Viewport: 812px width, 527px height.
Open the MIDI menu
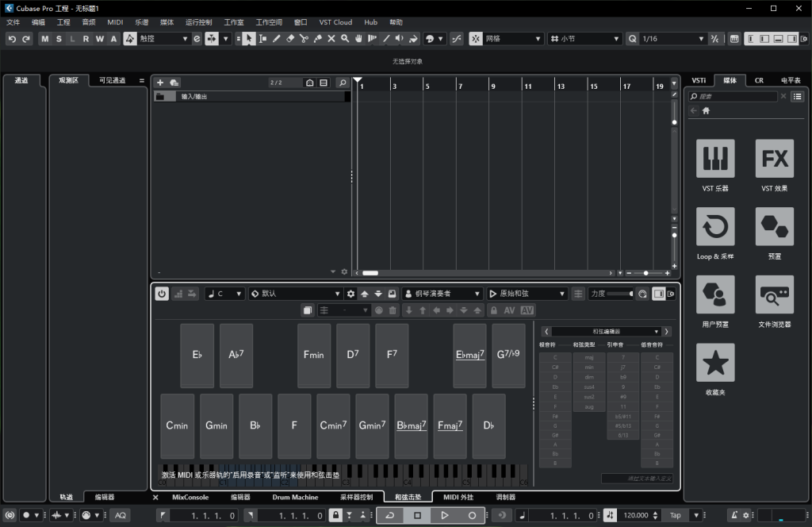115,22
